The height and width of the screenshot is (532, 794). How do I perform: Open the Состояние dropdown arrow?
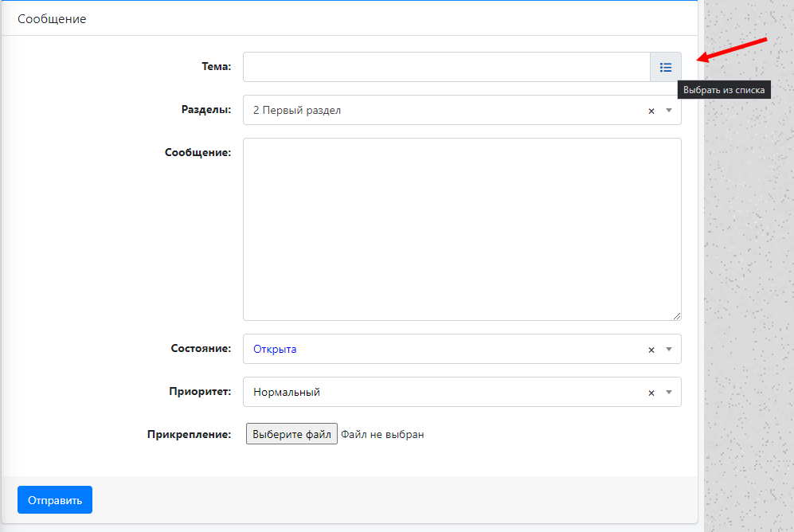point(669,349)
